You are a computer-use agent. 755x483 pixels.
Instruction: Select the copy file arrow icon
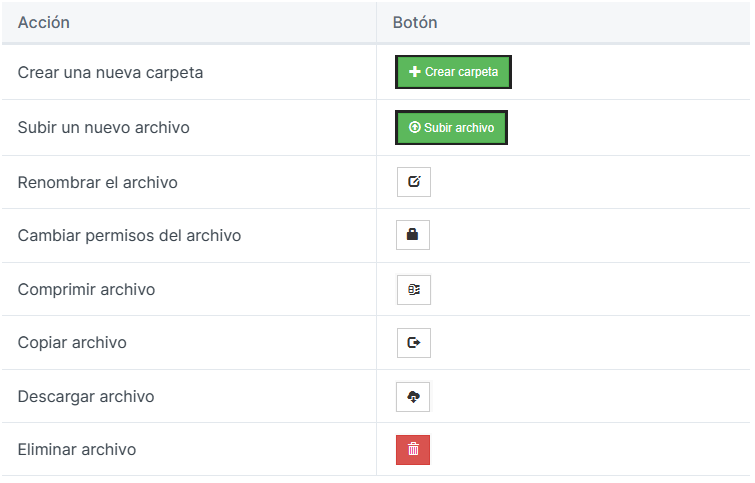414,343
